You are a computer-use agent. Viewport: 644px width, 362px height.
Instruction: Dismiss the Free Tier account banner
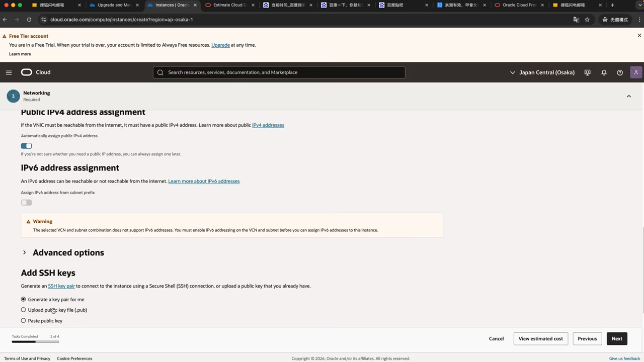(639, 36)
